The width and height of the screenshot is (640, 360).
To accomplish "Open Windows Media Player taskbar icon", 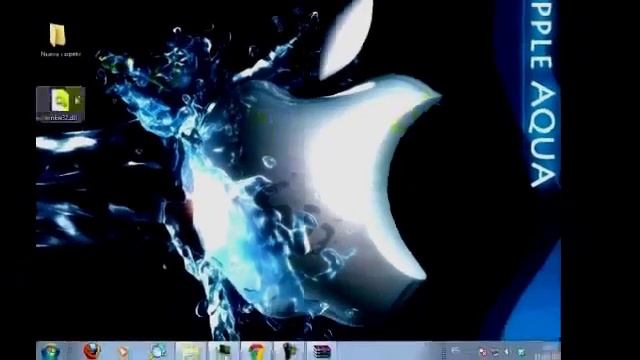I will 123,351.
